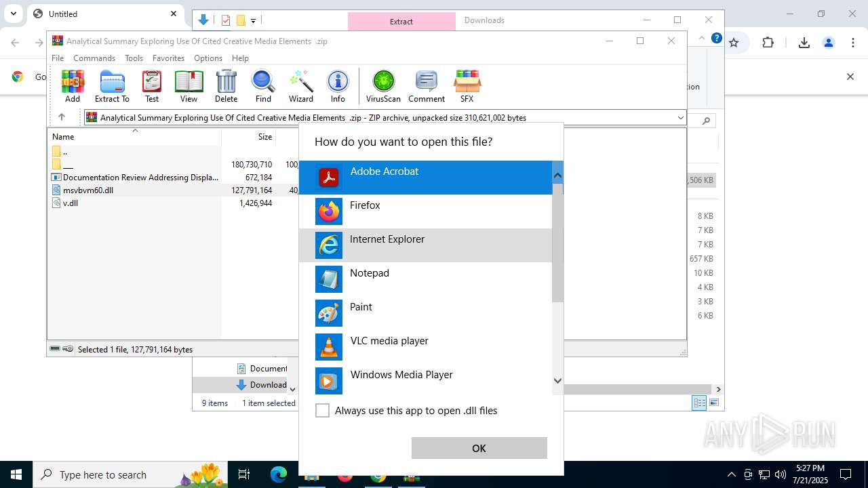Viewport: 868px width, 488px height.
Task: Click the Add icon in WinRAR toolbar
Action: [x=73, y=86]
